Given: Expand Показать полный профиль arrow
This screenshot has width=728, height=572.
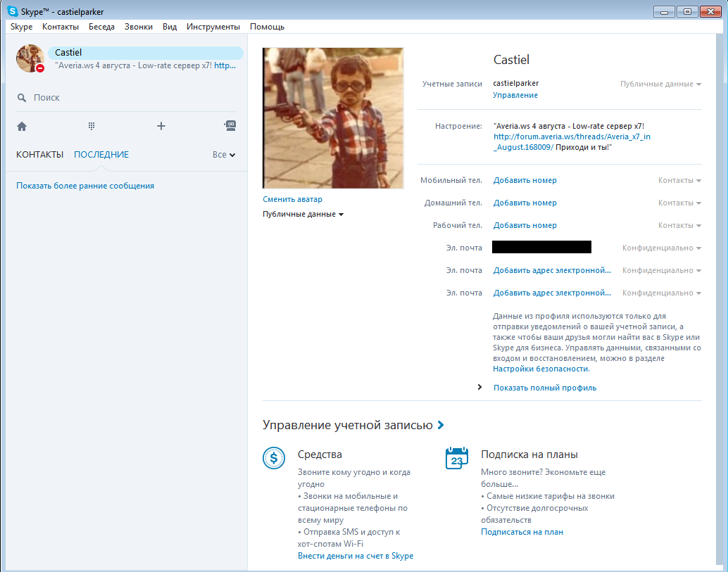Looking at the screenshot, I should point(479,388).
